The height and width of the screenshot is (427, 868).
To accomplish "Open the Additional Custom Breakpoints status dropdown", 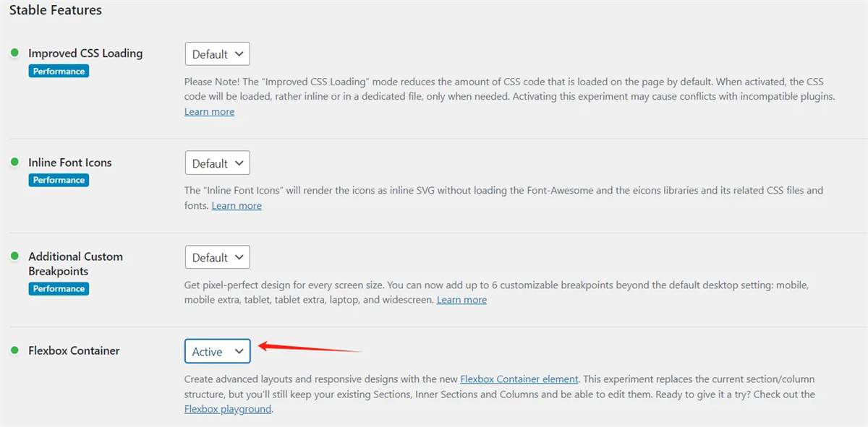I will pos(218,257).
